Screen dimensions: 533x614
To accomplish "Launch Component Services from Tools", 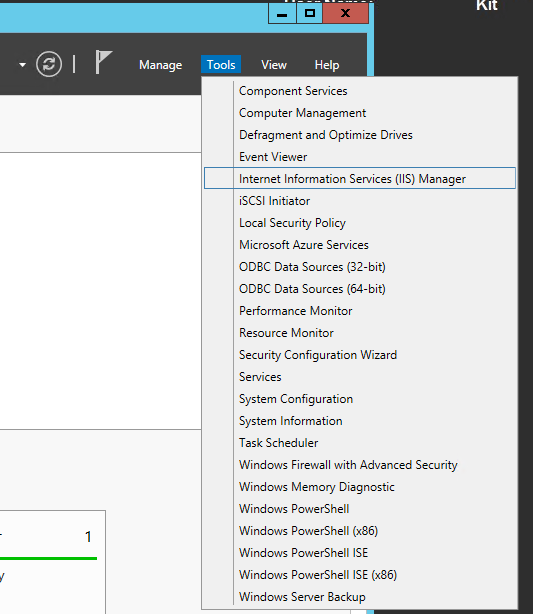I will (360, 91).
